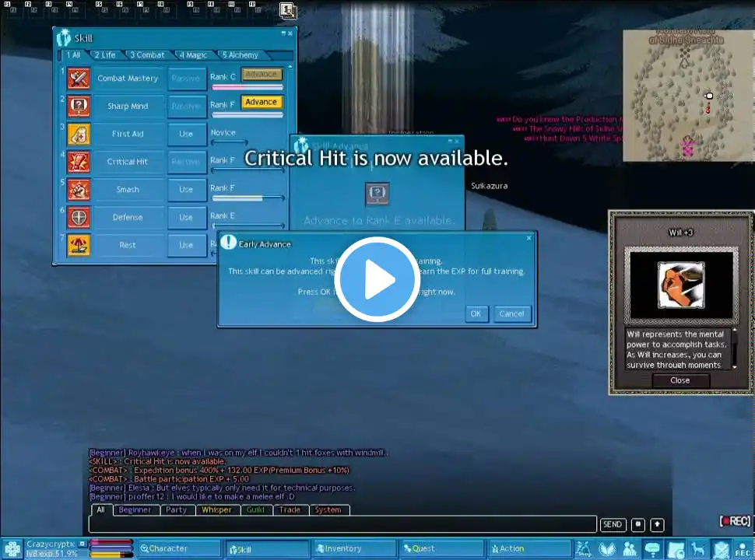Open the main menu flower icon in taskbar

coord(12,549)
